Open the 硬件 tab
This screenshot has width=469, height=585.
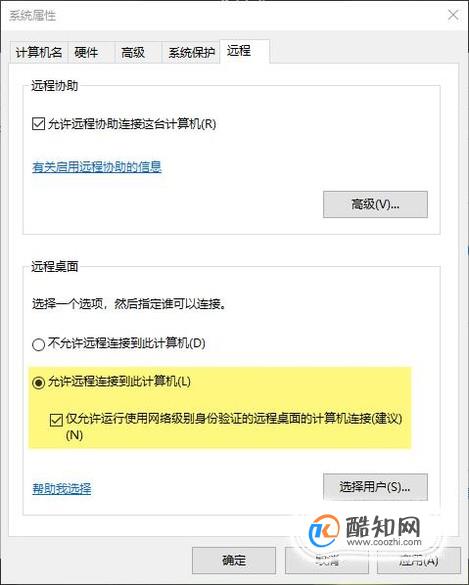86,52
